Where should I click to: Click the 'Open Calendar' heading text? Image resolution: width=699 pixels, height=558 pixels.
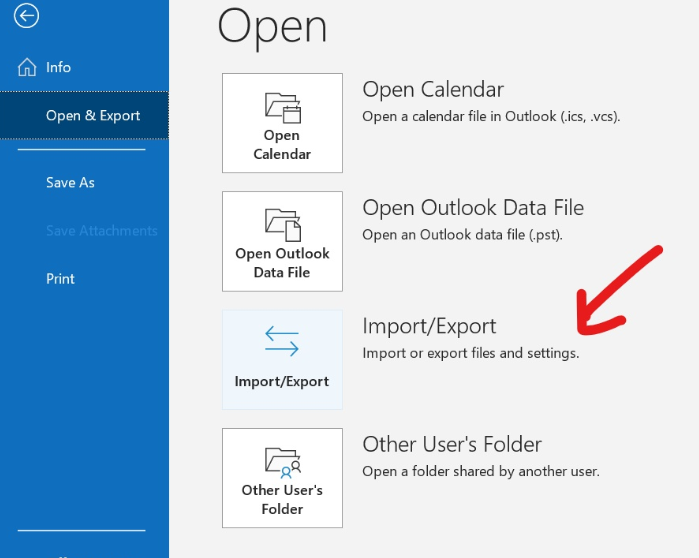[432, 90]
